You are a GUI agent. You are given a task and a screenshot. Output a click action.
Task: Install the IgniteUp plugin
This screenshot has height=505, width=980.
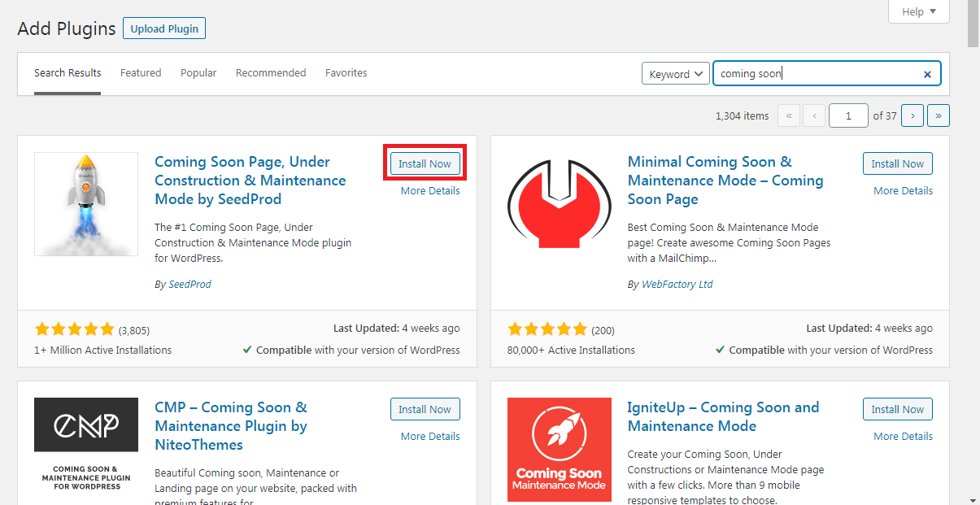tap(898, 409)
